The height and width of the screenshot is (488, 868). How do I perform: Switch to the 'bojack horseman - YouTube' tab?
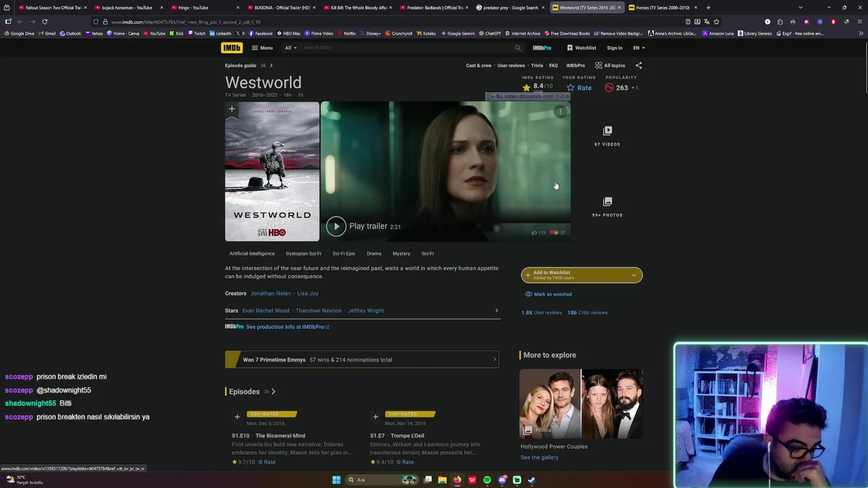tap(127, 7)
